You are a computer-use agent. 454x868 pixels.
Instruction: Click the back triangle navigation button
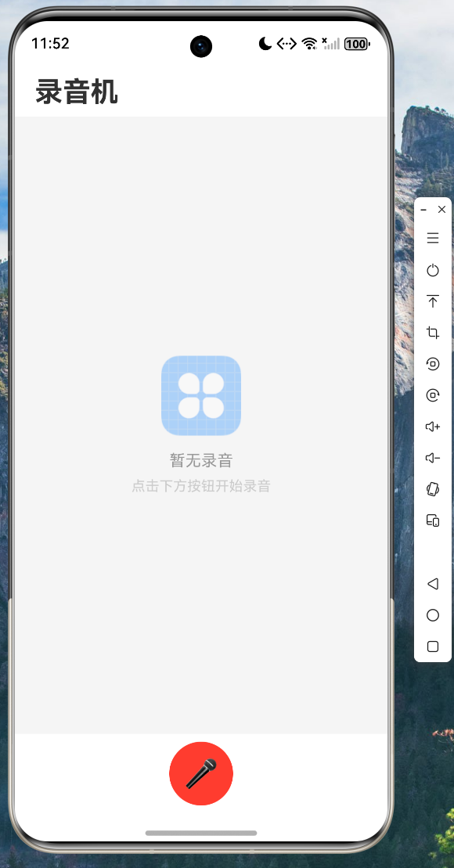pyautogui.click(x=433, y=583)
